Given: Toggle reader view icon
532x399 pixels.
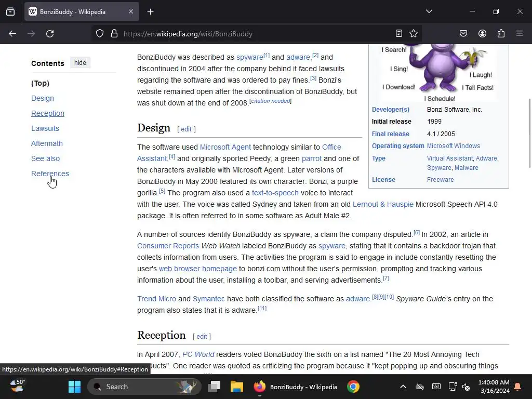Looking at the screenshot, I should 399,33.
